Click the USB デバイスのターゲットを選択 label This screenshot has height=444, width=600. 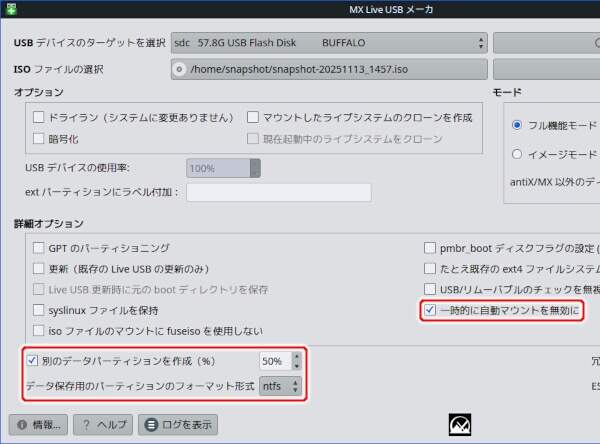(90, 43)
